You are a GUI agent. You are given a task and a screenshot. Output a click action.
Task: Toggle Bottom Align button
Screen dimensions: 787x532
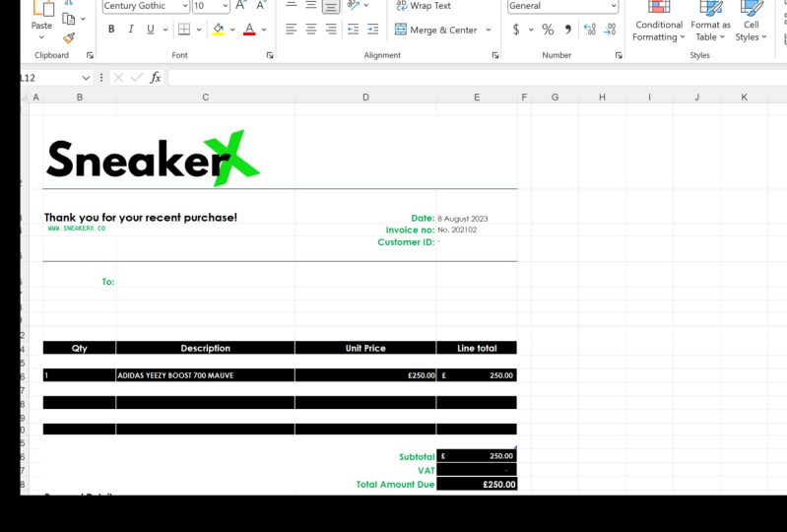coord(331,6)
